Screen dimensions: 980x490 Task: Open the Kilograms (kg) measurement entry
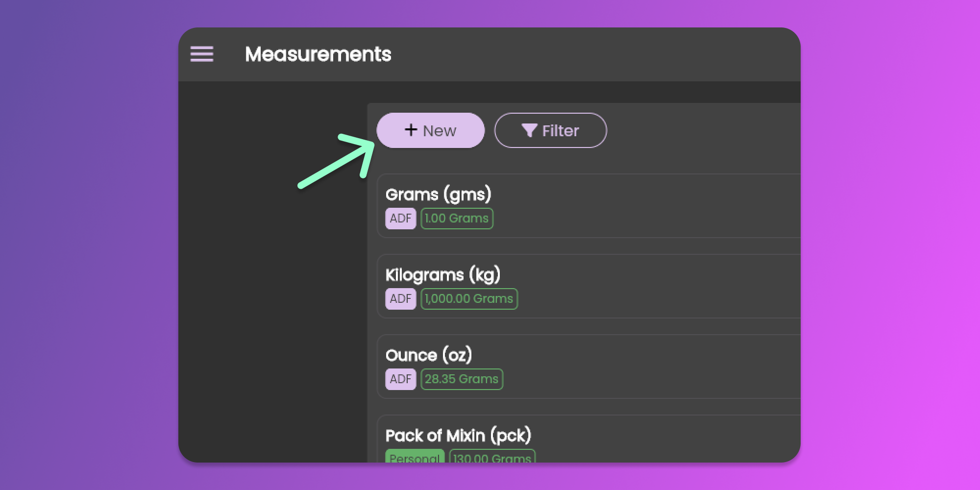(x=443, y=275)
